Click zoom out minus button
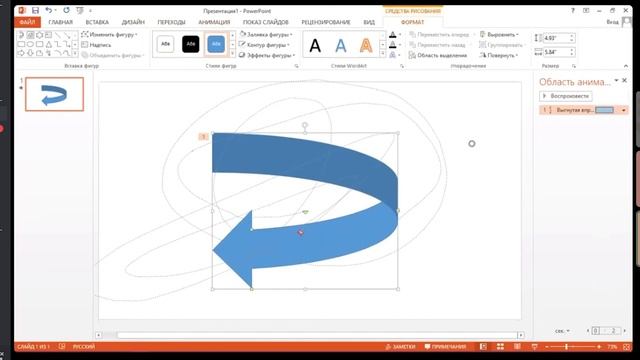Image resolution: width=640 pixels, height=360 pixels. [547, 347]
